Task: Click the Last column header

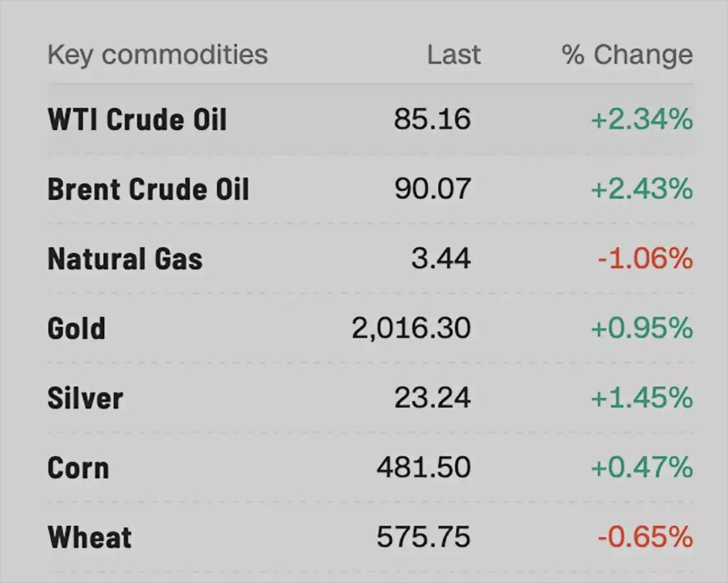Action: pyautogui.click(x=454, y=55)
